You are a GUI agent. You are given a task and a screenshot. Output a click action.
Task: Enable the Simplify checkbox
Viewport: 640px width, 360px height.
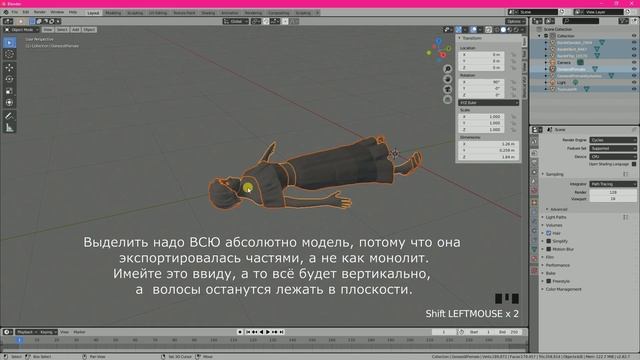point(549,241)
